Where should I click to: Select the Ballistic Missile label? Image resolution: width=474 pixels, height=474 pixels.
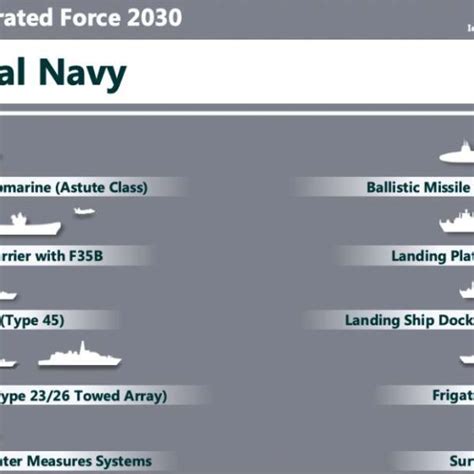click(x=420, y=187)
